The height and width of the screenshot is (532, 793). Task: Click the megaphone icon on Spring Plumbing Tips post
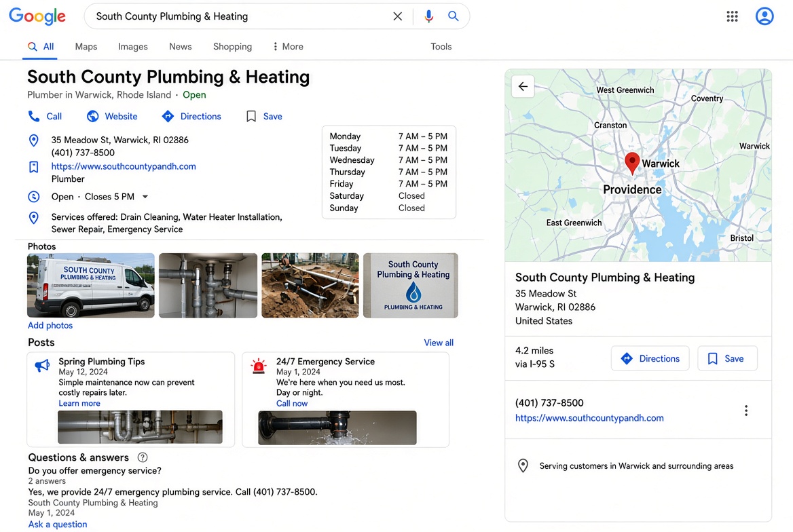point(42,365)
